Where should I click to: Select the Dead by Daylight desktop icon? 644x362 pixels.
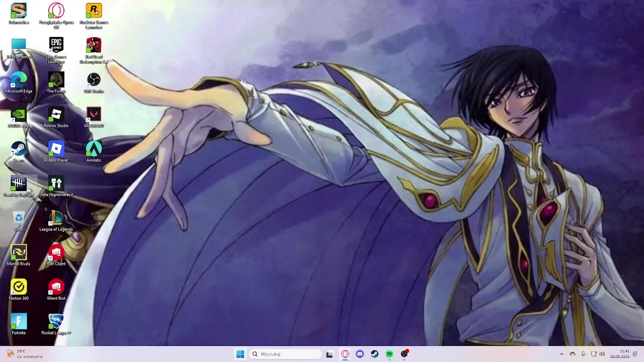click(x=19, y=187)
